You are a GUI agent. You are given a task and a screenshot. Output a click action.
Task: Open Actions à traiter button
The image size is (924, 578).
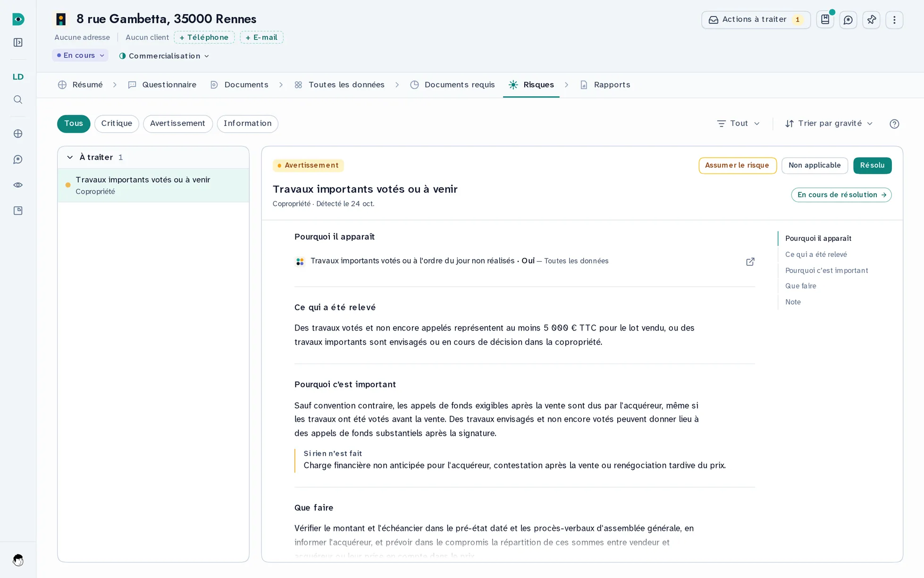coord(756,20)
